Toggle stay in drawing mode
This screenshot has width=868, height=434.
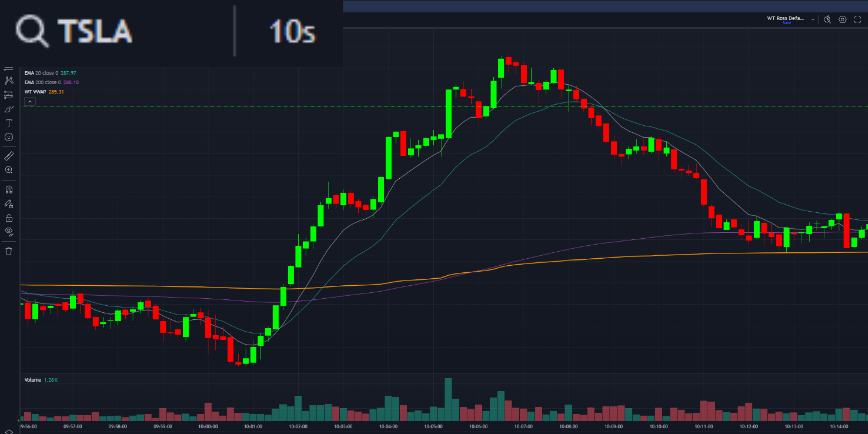pyautogui.click(x=9, y=204)
